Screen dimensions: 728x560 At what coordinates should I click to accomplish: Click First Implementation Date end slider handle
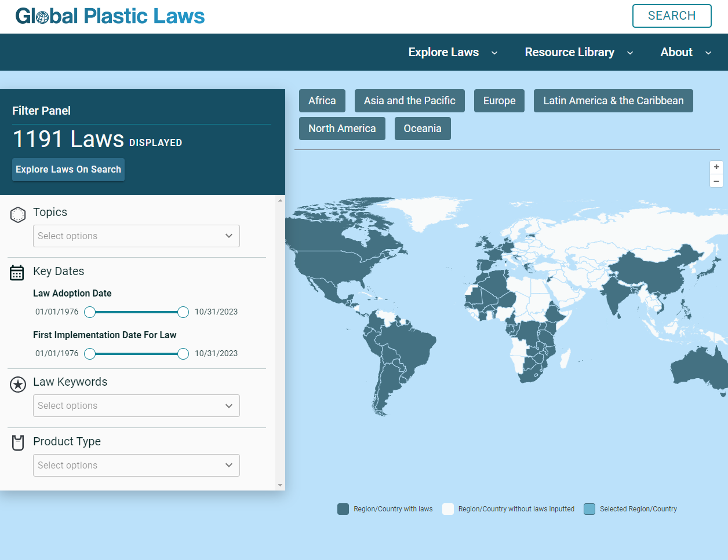(183, 354)
